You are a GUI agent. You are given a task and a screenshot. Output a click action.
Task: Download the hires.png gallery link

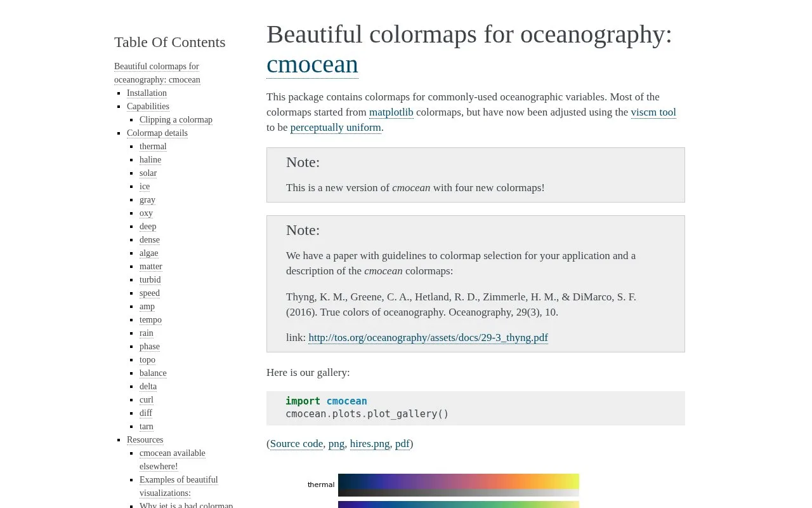click(370, 444)
